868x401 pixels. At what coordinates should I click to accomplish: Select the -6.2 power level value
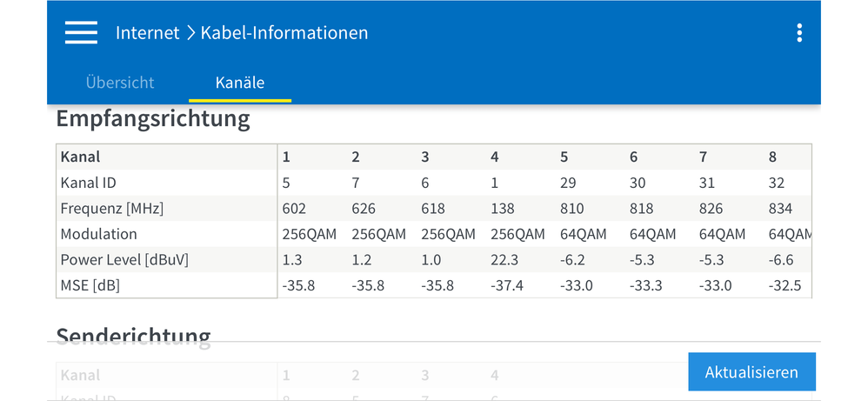click(x=576, y=260)
